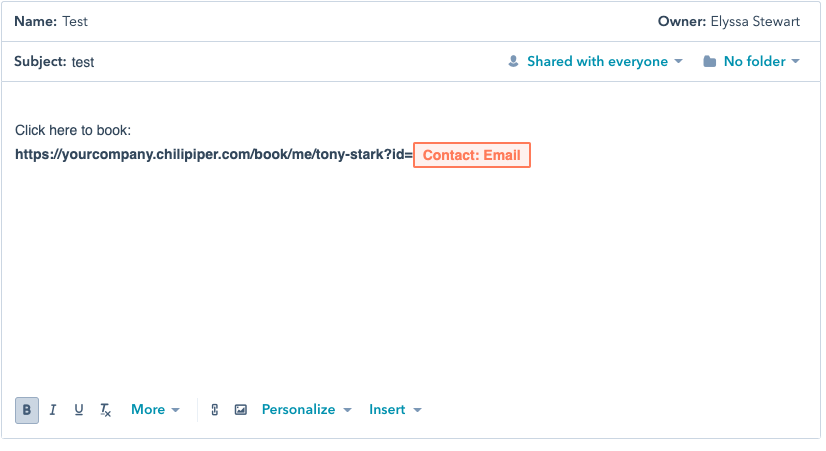The height and width of the screenshot is (451, 826).
Task: Open the Insert dropdown menu
Action: click(395, 410)
